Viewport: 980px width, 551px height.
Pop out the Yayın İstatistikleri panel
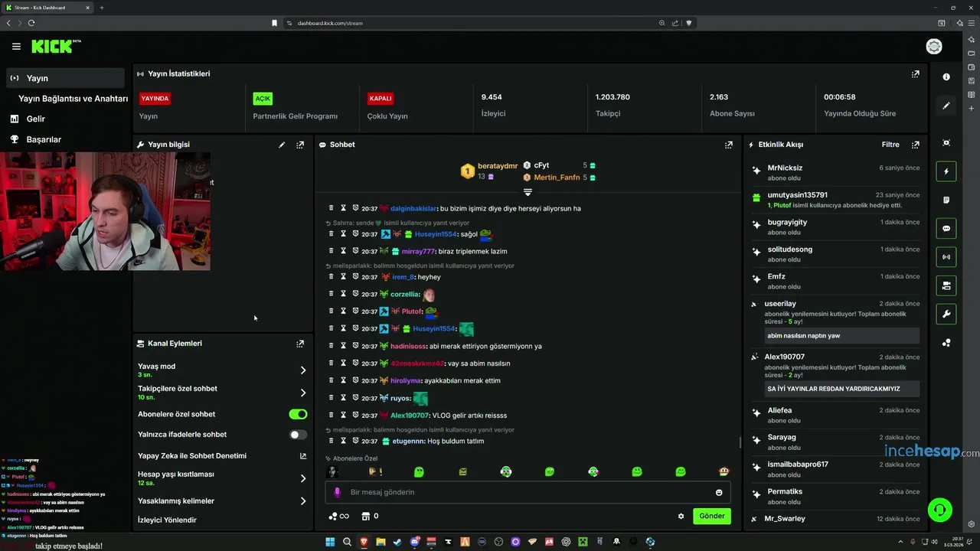(915, 74)
